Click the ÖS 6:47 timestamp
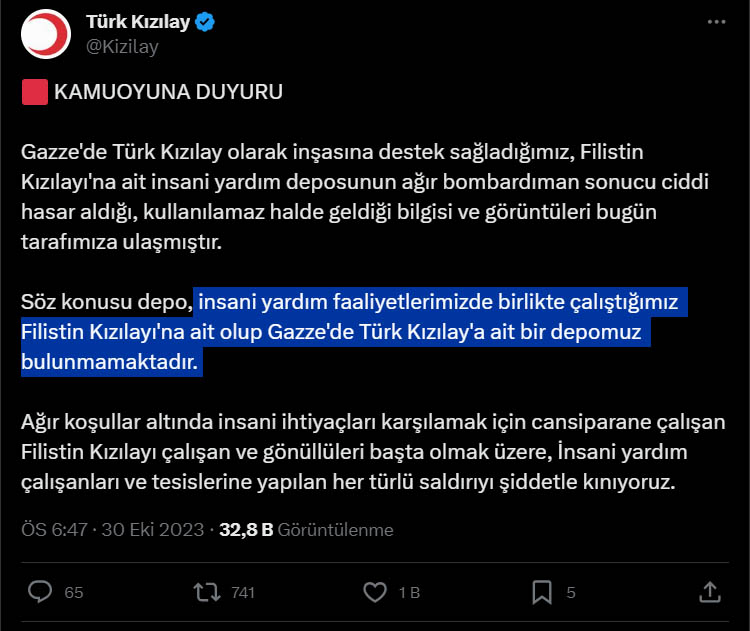This screenshot has height=631, width=750. (x=55, y=529)
